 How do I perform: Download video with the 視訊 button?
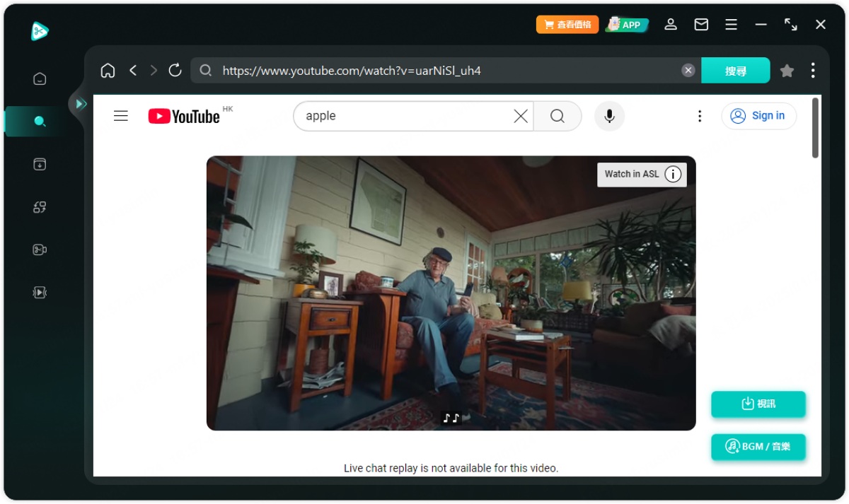758,404
